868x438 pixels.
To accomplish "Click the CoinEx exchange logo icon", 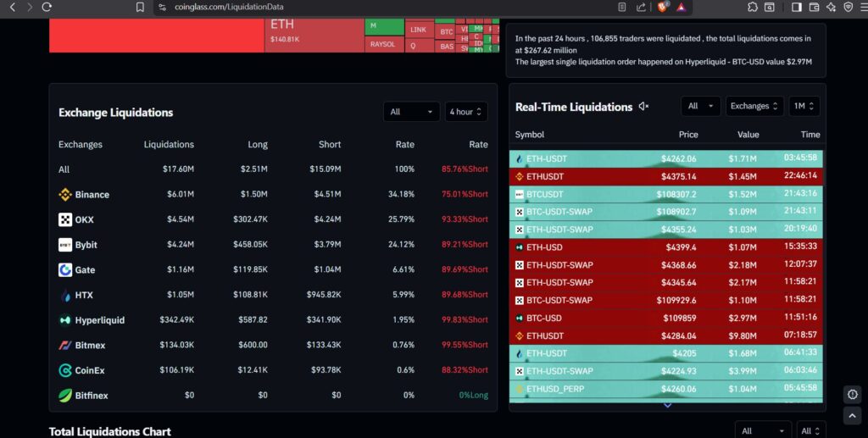I will click(65, 370).
